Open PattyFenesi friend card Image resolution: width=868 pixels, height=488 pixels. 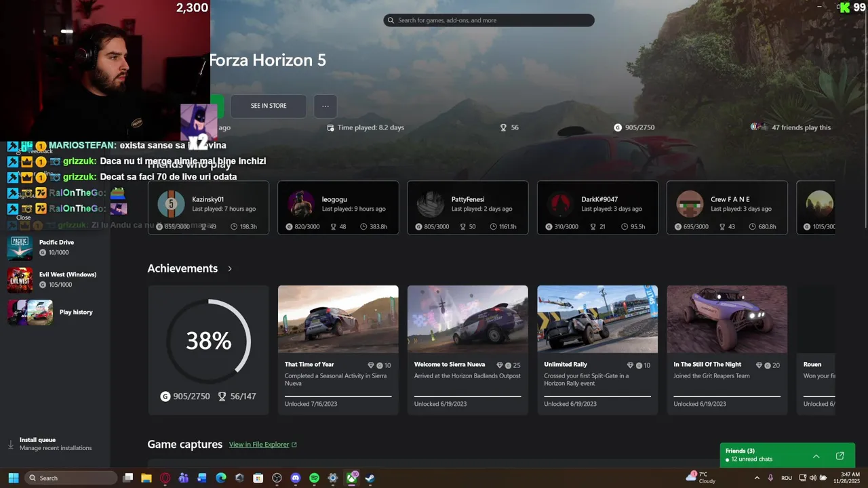click(x=467, y=207)
